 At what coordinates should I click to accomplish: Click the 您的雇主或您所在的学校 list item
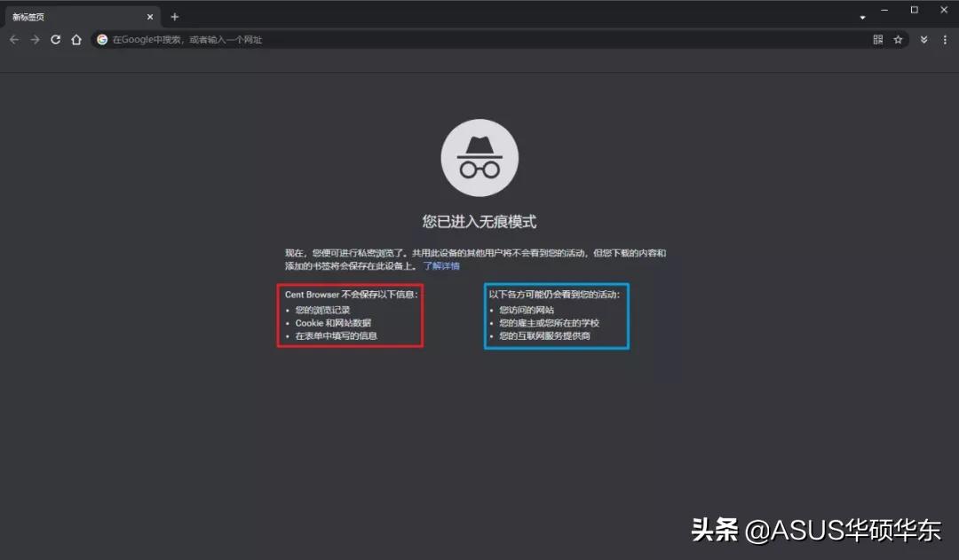550,323
